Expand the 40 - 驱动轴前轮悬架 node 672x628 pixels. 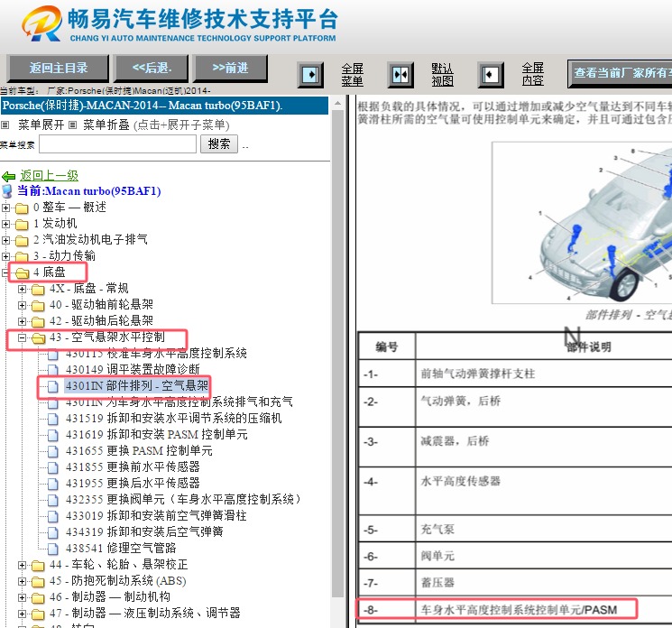(22, 305)
